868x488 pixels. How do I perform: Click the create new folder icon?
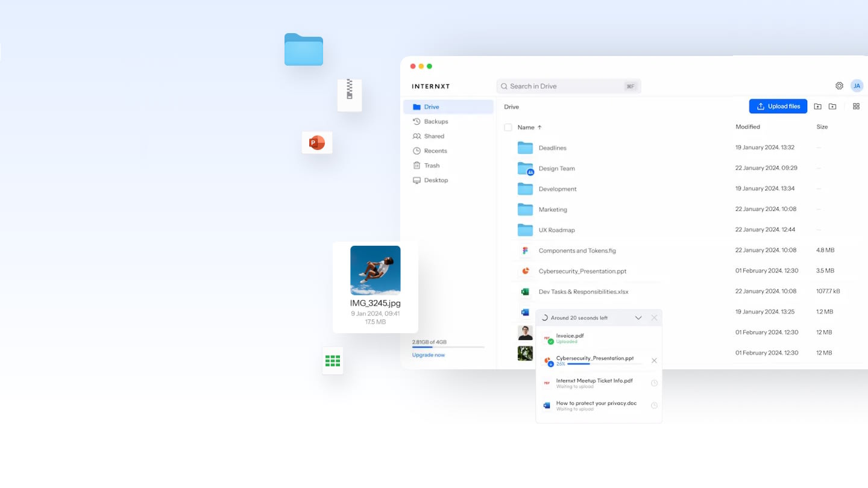pos(832,105)
